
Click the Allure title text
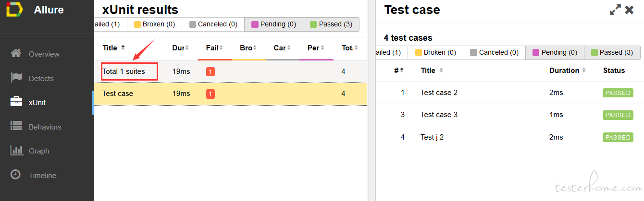49,10
